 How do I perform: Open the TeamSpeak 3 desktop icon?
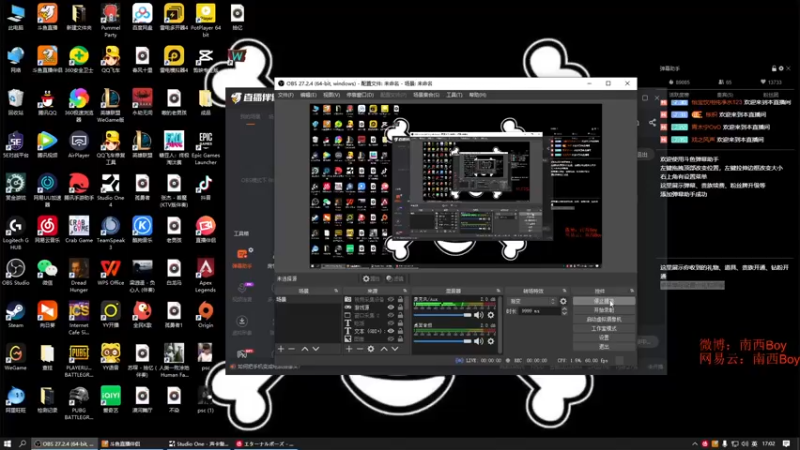(111, 233)
